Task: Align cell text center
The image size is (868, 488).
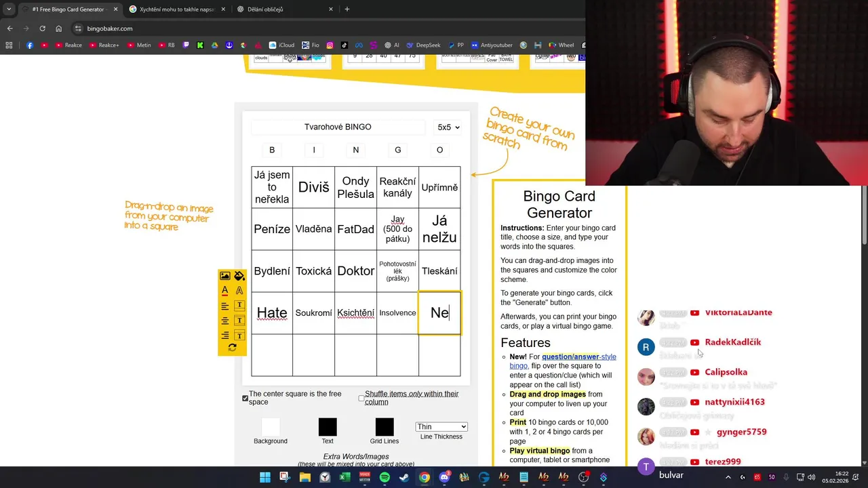Action: tap(224, 321)
